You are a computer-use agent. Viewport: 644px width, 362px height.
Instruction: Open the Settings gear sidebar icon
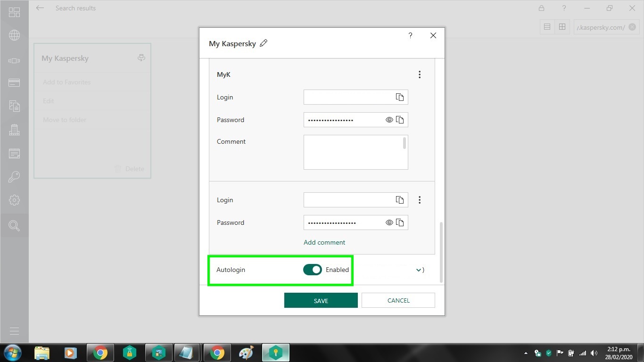click(x=14, y=200)
